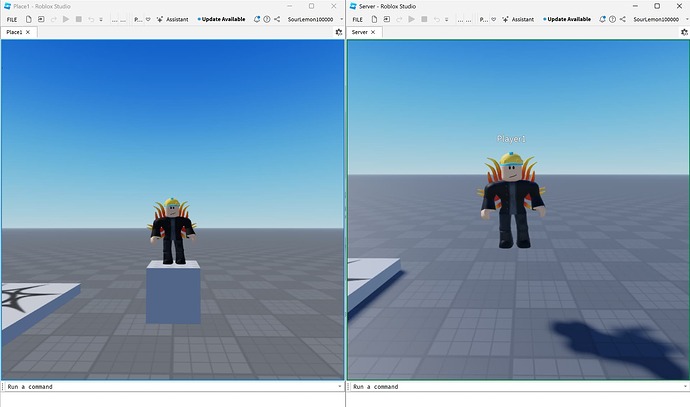Click 'Run a command' input in Server

(517, 387)
